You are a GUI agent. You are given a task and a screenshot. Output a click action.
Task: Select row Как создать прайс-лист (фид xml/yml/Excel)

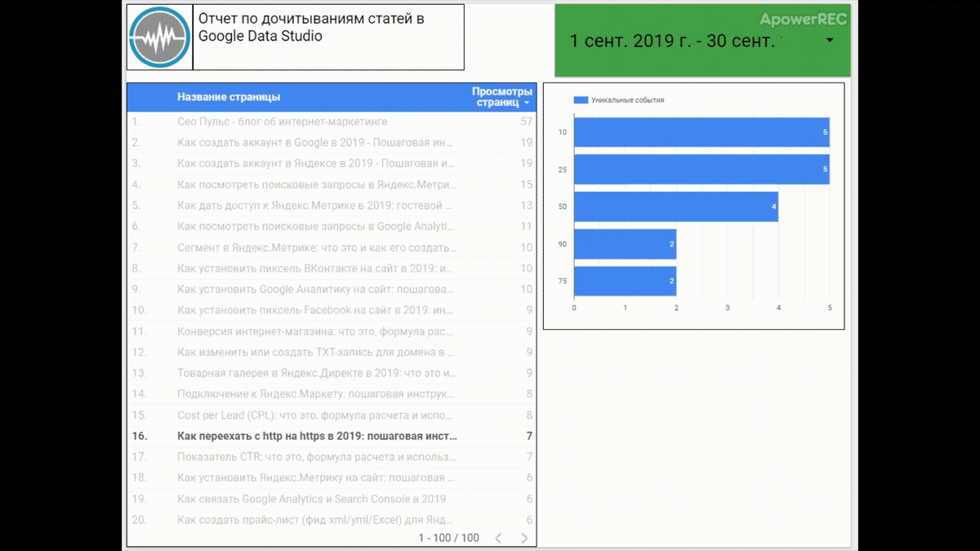tap(331, 520)
